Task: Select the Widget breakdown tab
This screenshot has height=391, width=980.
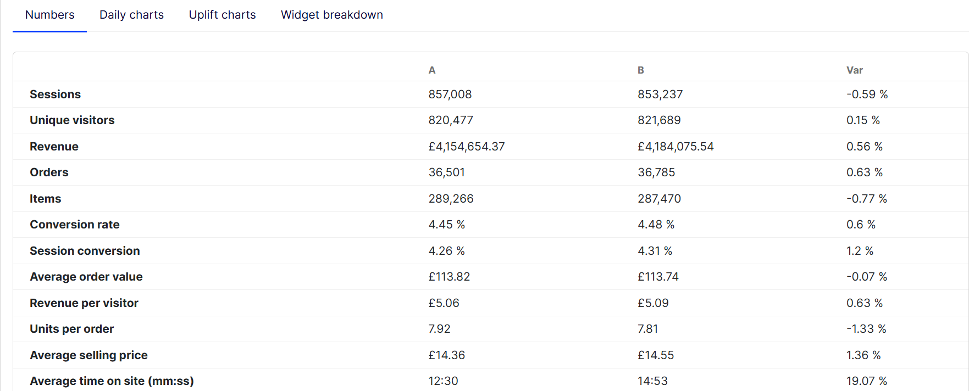Action: coord(331,15)
